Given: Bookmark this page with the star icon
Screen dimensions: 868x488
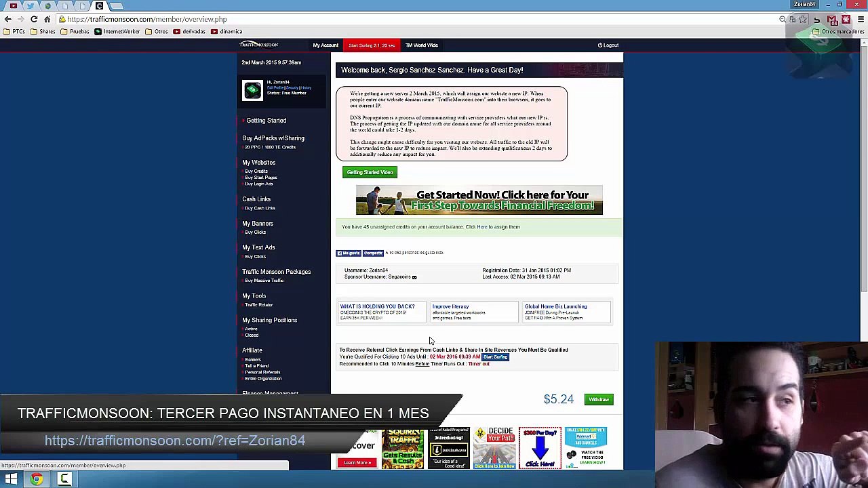Looking at the screenshot, I should (803, 19).
